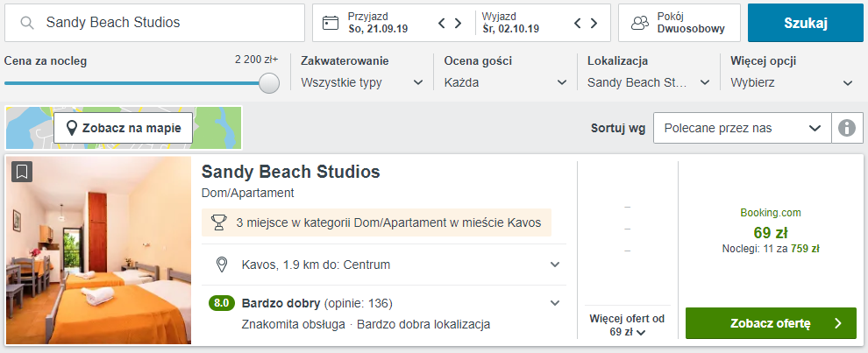This screenshot has height=353, width=868.
Task: Click the search magnifier icon
Action: point(27,23)
